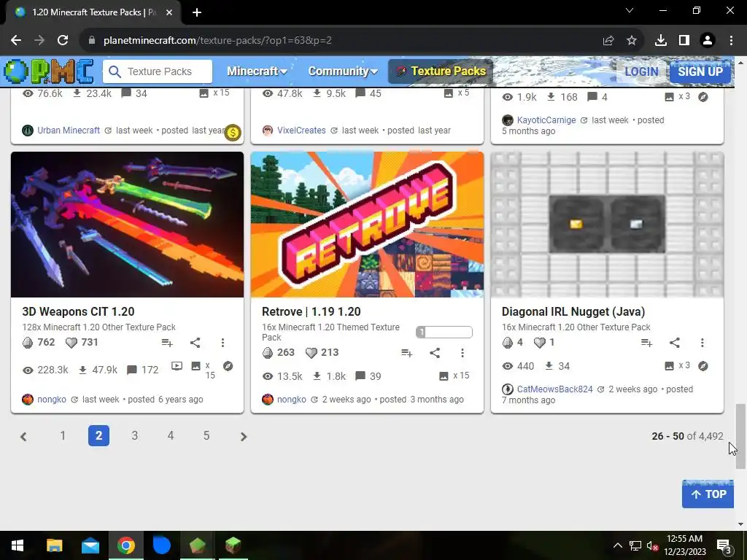Open Urban Minecraft author link
747x560 pixels.
(x=69, y=131)
